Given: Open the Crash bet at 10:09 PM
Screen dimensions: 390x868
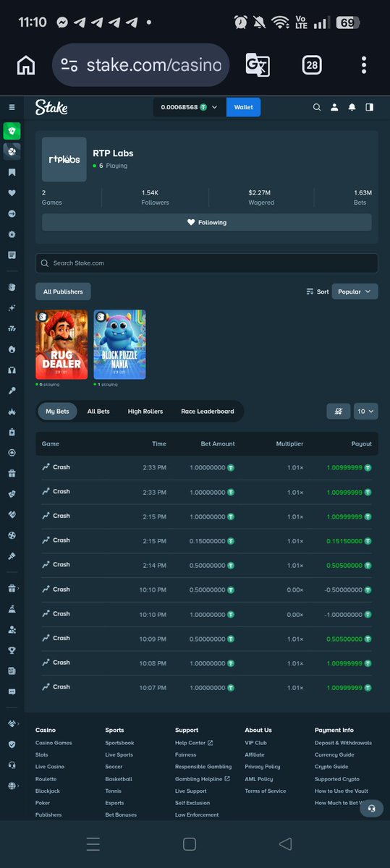Looking at the screenshot, I should coord(207,638).
